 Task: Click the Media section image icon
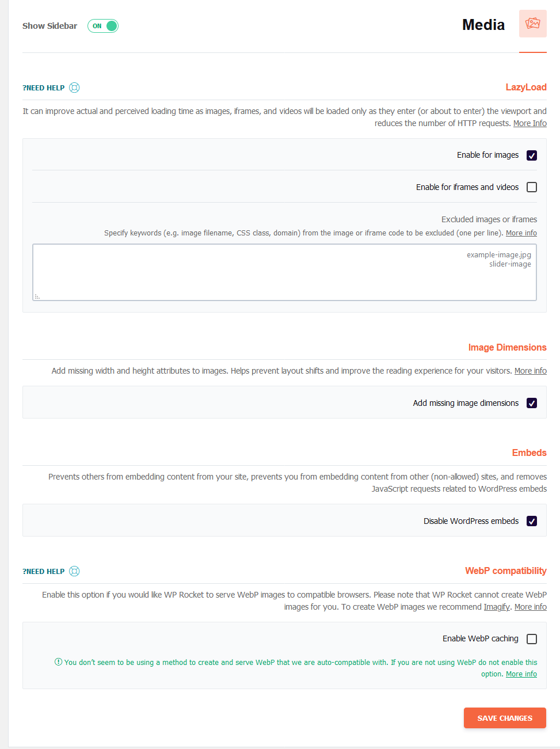532,24
